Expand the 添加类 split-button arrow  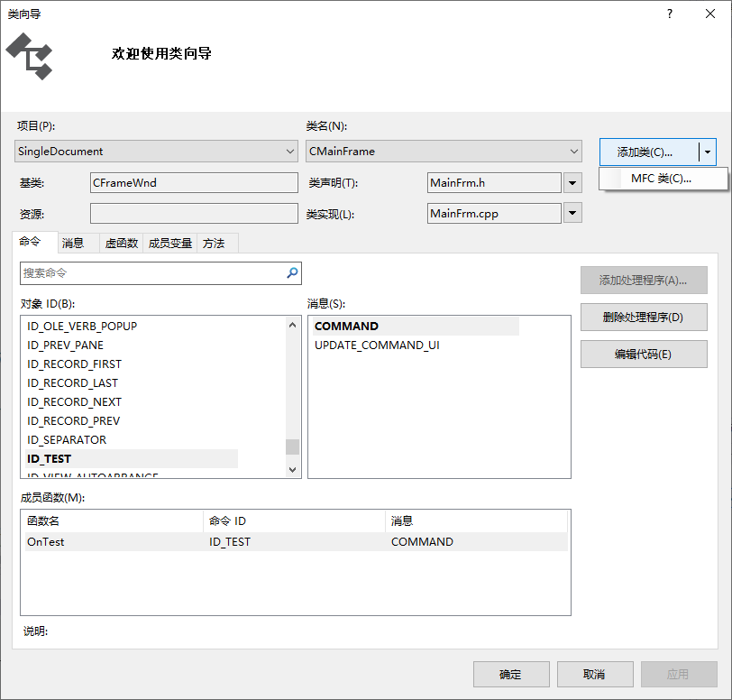pyautogui.click(x=708, y=152)
